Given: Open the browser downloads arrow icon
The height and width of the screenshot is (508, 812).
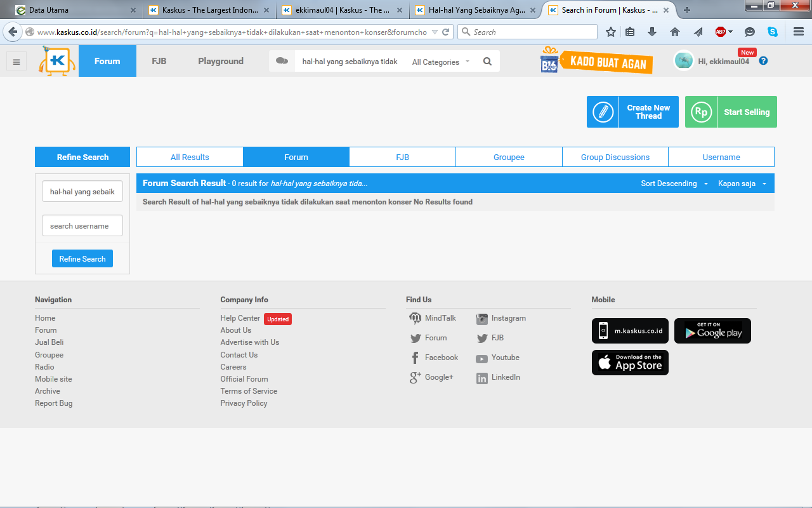Looking at the screenshot, I should click(652, 32).
